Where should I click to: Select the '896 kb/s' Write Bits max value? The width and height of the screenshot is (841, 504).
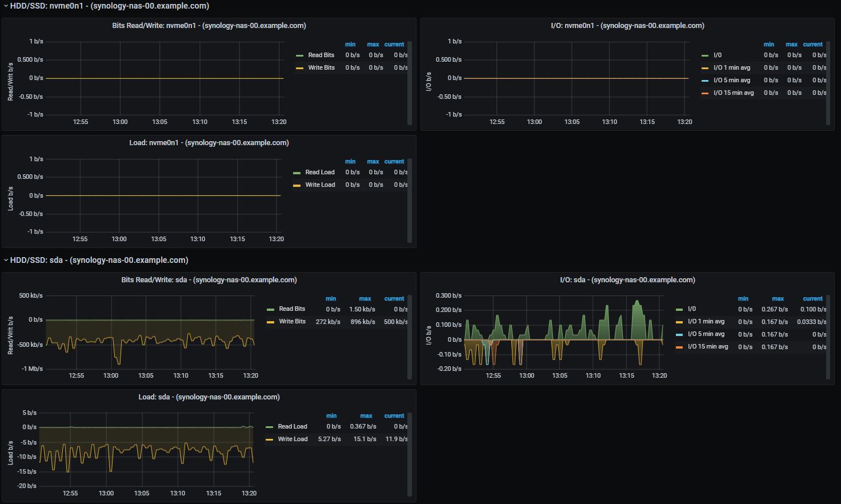coord(363,322)
